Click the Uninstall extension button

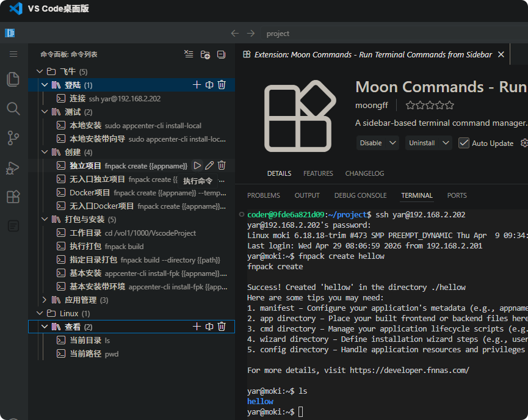[422, 143]
